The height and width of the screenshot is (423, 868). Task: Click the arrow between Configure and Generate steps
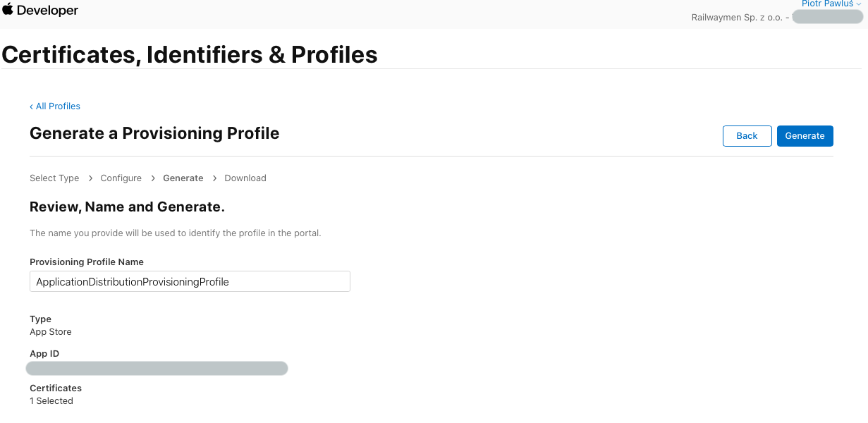pos(152,178)
